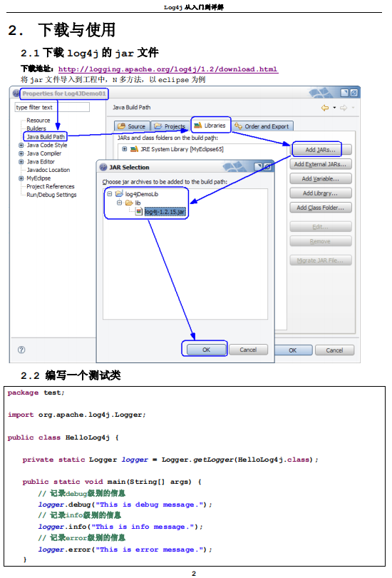392x578 pixels.
Task: Click the lib folder icon
Action: click(x=129, y=203)
